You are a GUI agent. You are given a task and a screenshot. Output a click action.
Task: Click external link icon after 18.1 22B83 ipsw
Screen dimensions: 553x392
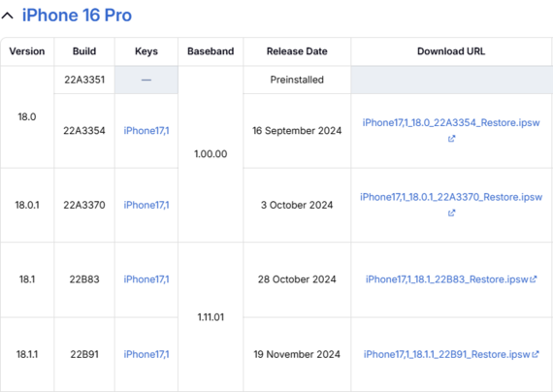(534, 279)
